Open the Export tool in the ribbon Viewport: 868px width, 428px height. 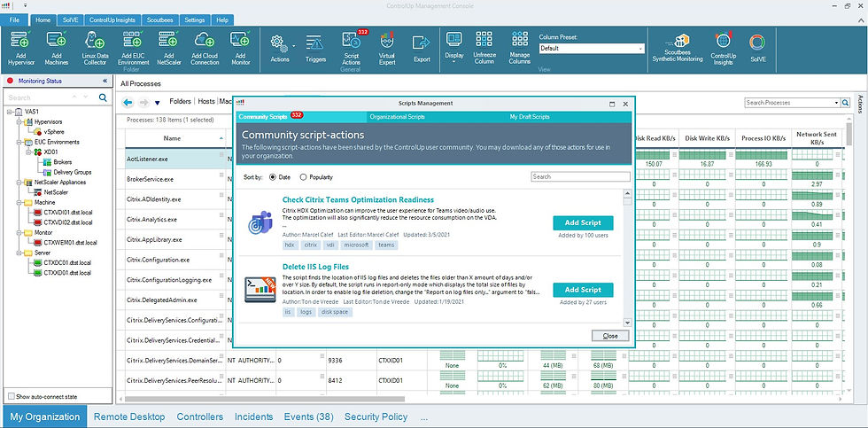422,48
